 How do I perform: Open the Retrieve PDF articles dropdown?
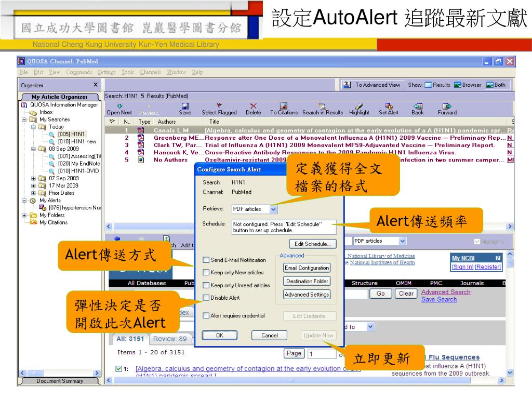click(x=273, y=209)
